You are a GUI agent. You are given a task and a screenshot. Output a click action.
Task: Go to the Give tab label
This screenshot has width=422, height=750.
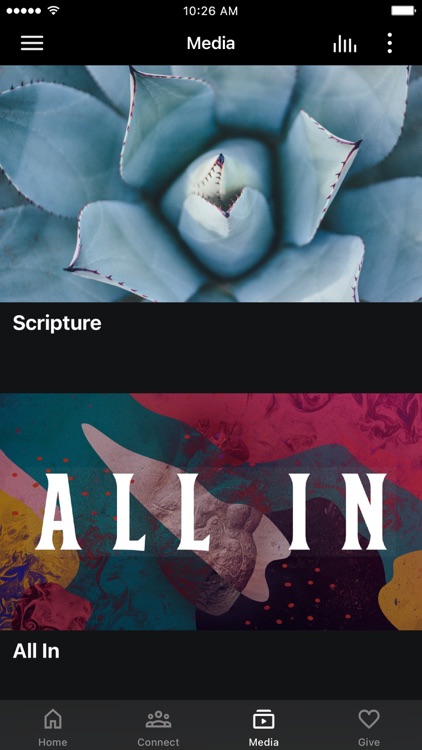(x=369, y=742)
